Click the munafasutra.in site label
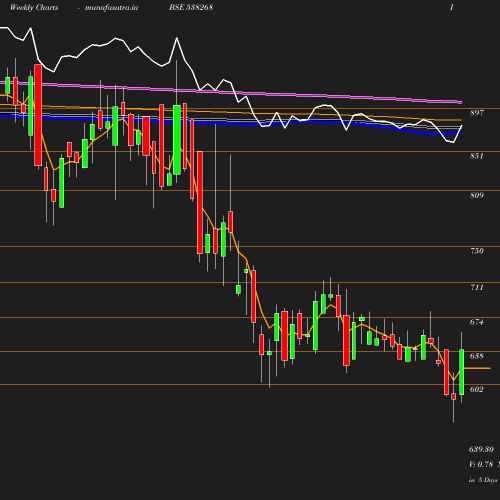Screen dimensions: 500x500 pyautogui.click(x=111, y=8)
